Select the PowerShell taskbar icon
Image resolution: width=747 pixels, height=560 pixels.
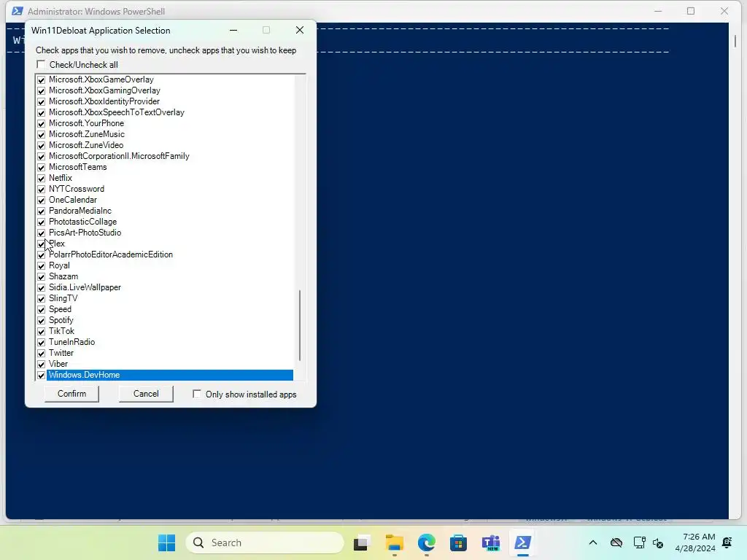522,542
